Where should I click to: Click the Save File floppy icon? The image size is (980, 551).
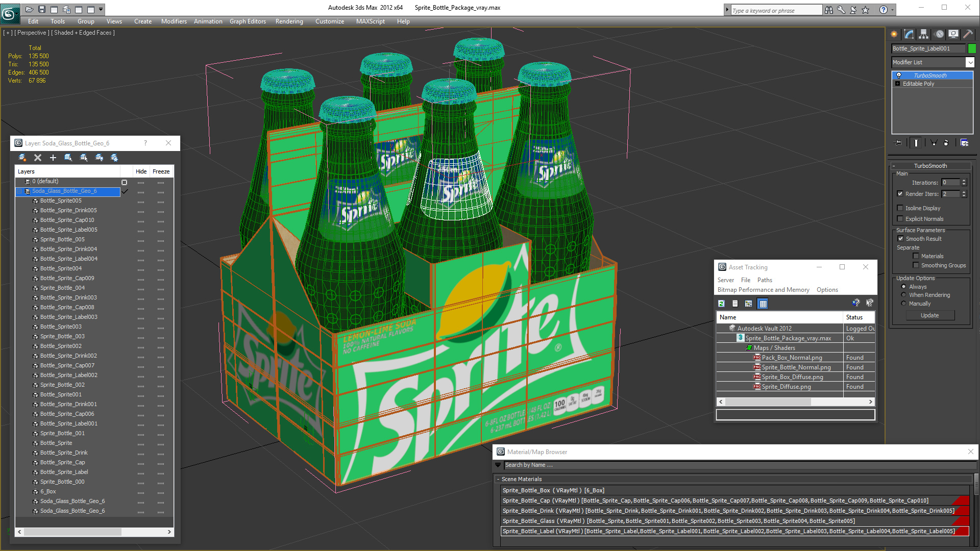point(41,9)
